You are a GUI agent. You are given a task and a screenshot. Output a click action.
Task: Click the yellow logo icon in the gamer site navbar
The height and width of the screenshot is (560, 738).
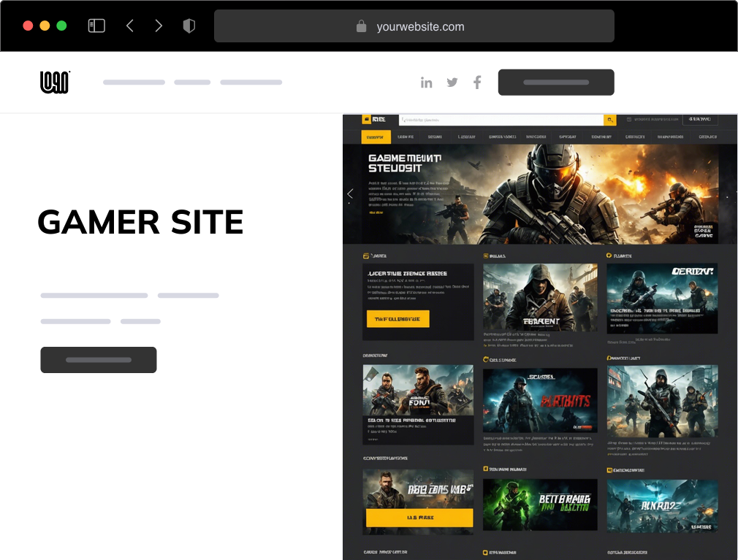click(x=367, y=120)
